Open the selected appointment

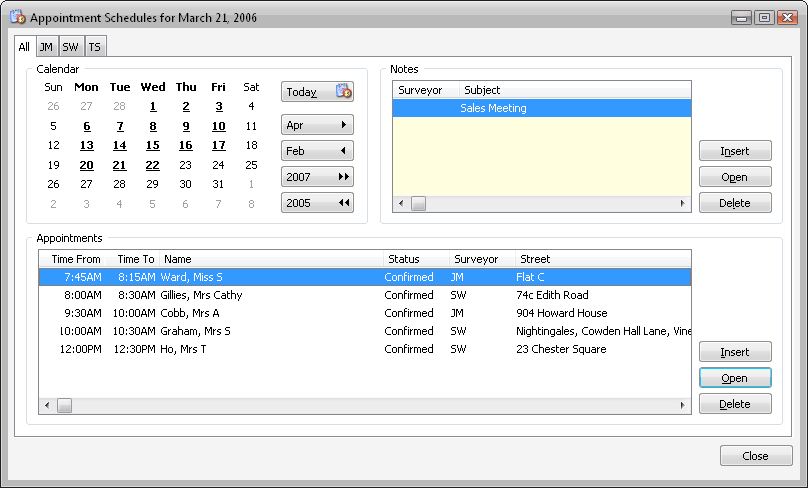tap(735, 378)
